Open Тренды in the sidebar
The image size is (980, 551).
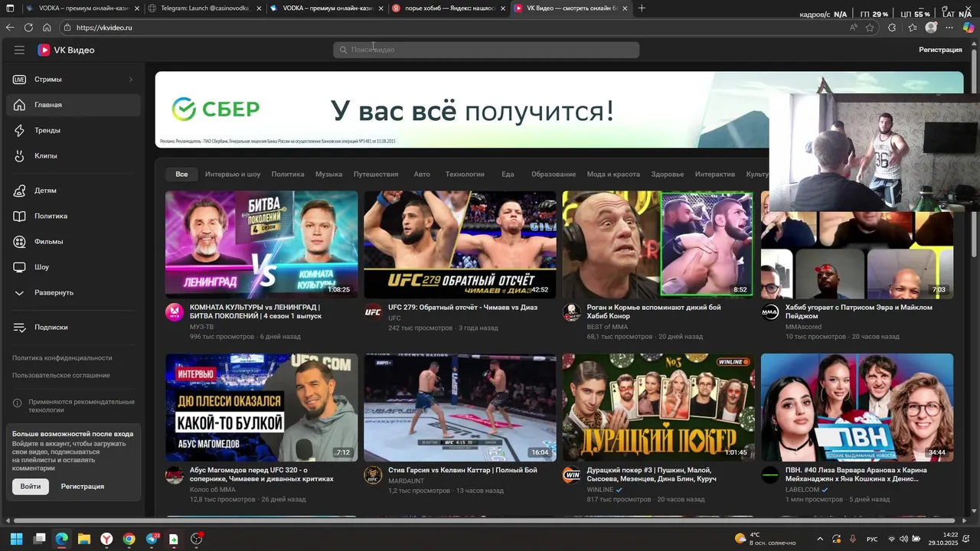click(x=73, y=130)
